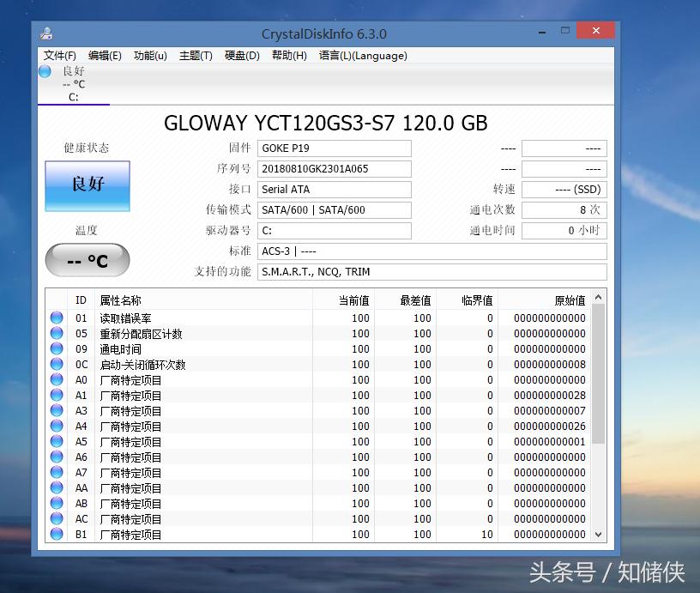The width and height of the screenshot is (700, 593).
Task: Click the blue indicator next to 通电时间 row
Action: (x=56, y=349)
